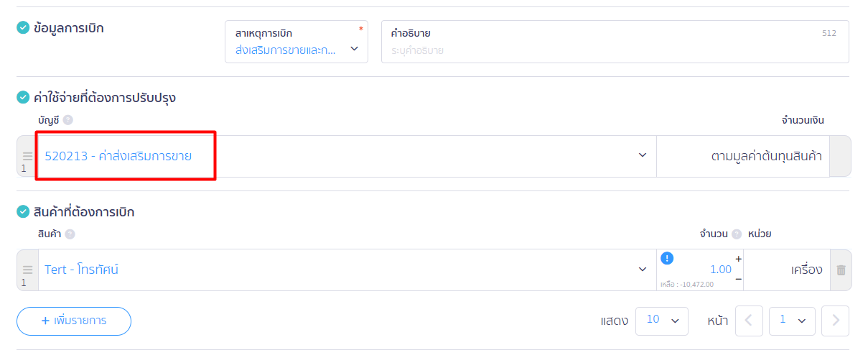Go to the previous page with left arrow

click(749, 321)
